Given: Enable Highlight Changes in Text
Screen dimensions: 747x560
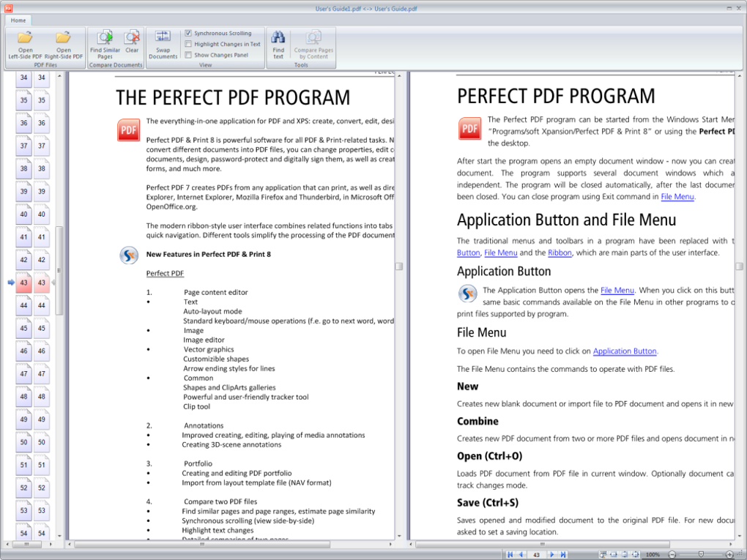Looking at the screenshot, I should [188, 44].
